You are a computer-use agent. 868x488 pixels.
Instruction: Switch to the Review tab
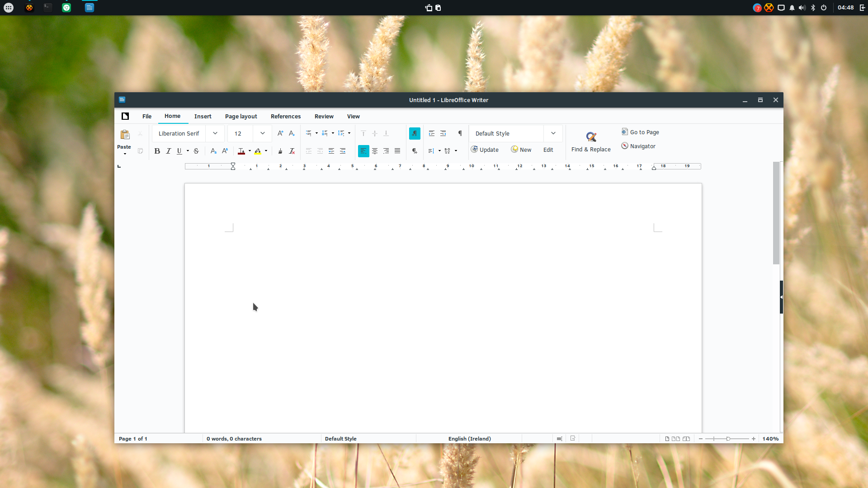tap(324, 116)
